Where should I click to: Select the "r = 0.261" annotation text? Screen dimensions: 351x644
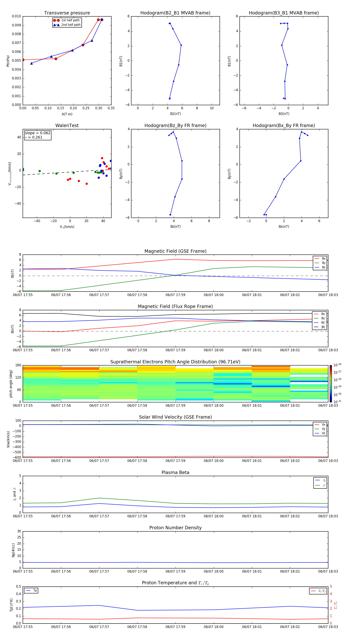pos(34,137)
